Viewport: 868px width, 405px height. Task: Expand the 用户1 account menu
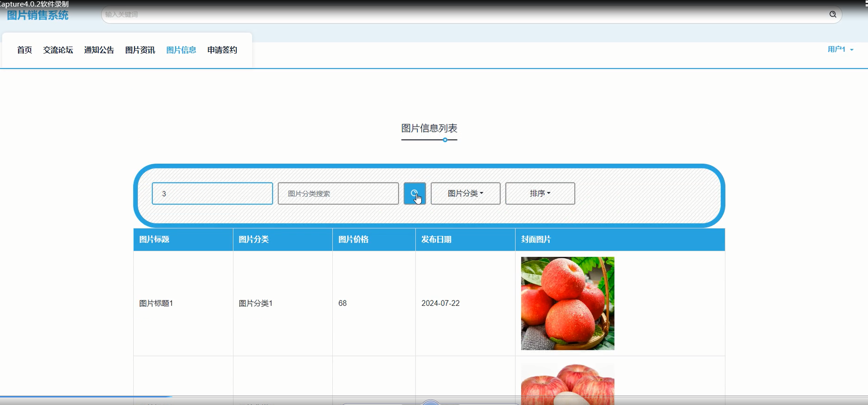click(840, 49)
